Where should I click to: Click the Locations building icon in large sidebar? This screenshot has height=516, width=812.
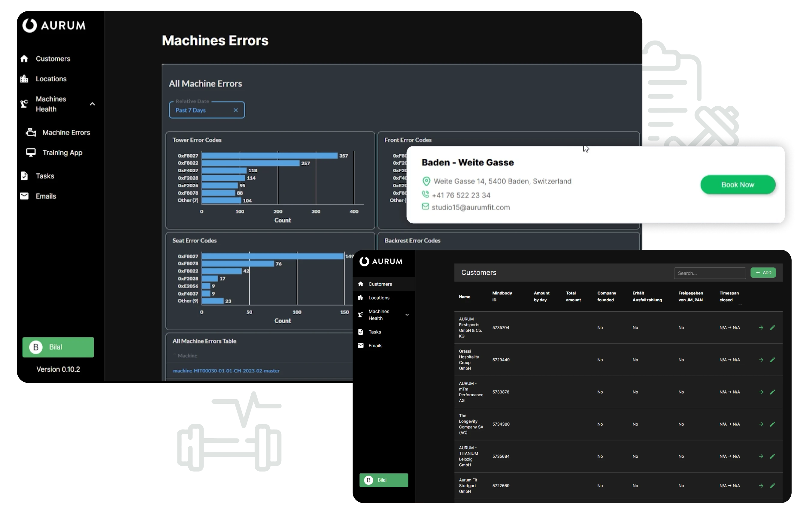24,79
